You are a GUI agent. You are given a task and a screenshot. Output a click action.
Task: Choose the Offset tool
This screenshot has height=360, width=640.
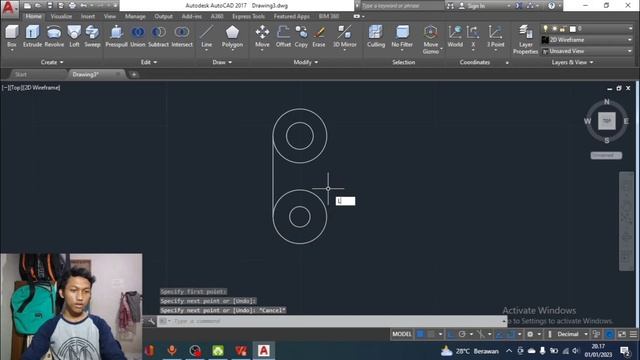pos(283,36)
